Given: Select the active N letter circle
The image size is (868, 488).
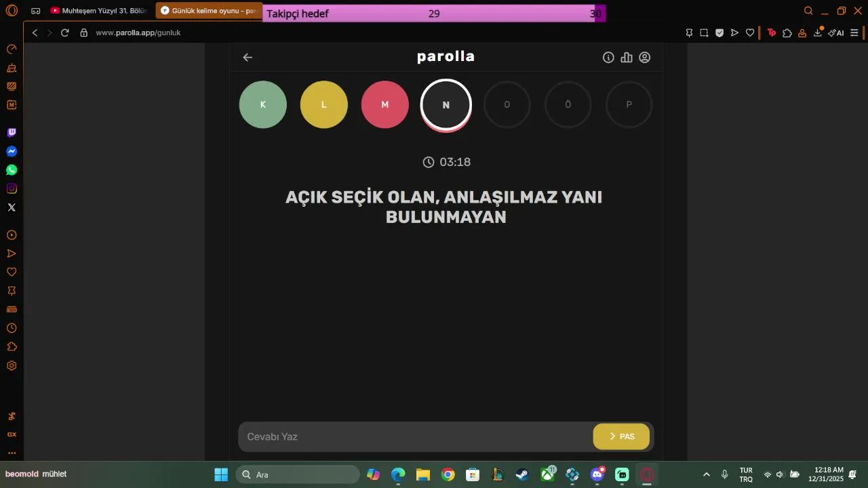Looking at the screenshot, I should (x=446, y=104).
